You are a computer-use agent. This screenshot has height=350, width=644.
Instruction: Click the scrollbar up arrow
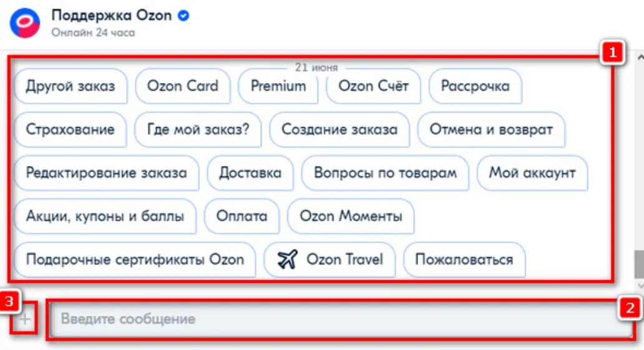click(x=640, y=57)
